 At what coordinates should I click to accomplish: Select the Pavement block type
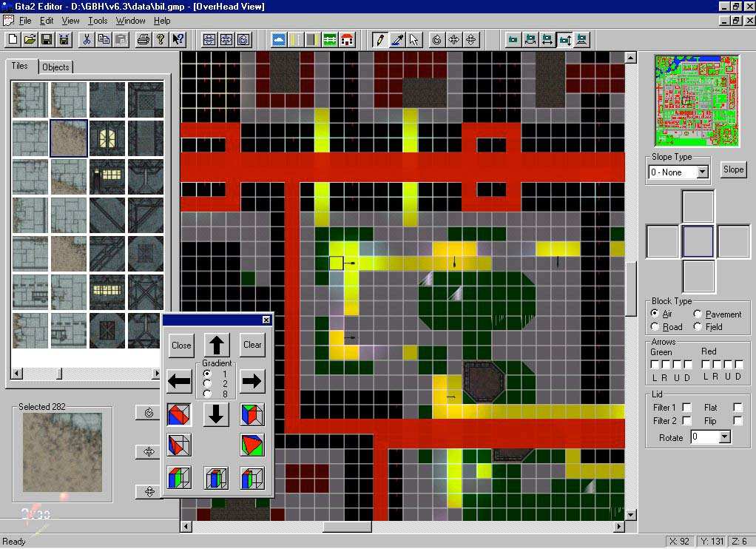coord(698,314)
